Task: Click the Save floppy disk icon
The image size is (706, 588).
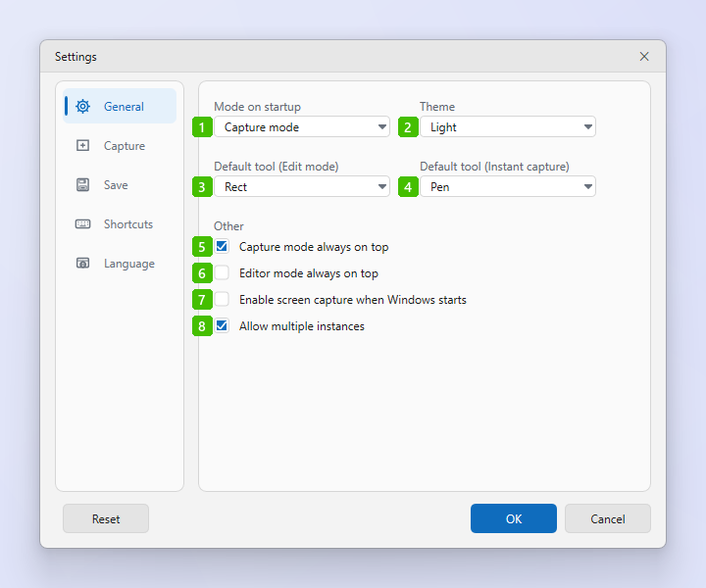Action: pyautogui.click(x=82, y=184)
